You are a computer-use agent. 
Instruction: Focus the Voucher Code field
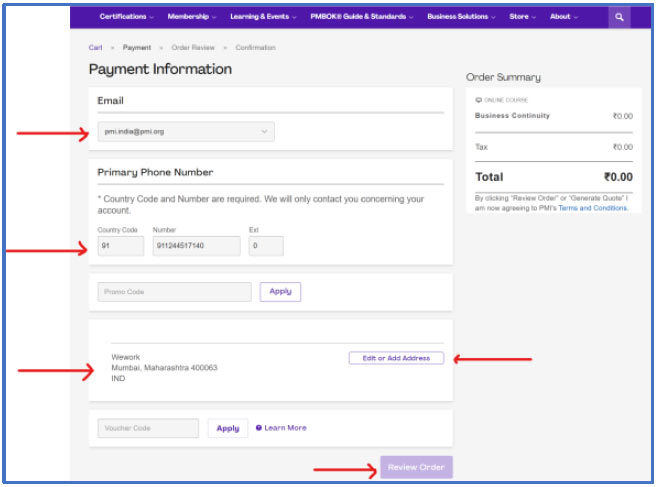(148, 428)
